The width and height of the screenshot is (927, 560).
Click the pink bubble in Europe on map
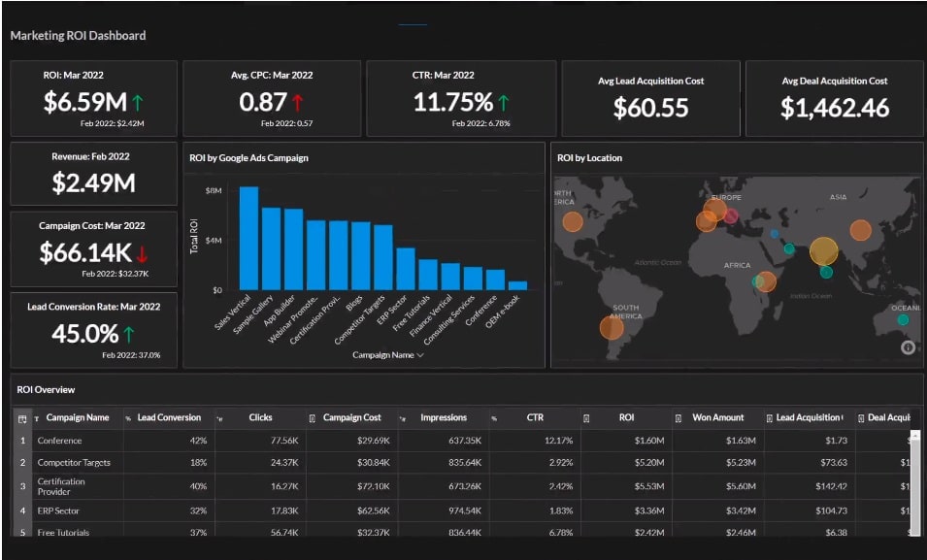[731, 216]
